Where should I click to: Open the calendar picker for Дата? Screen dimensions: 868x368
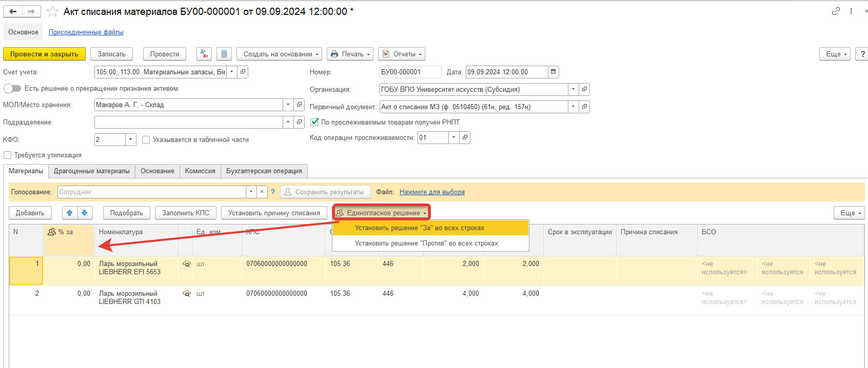(x=553, y=72)
